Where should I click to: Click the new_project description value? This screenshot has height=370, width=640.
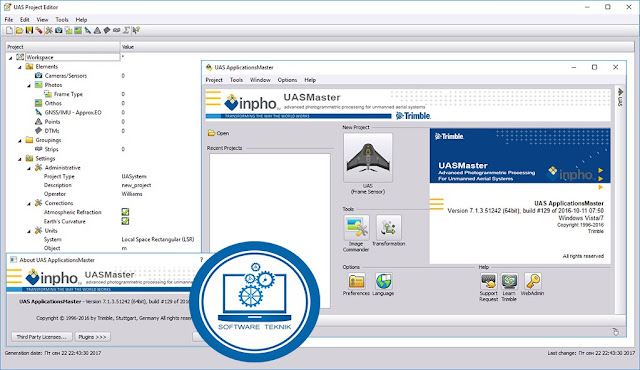click(136, 185)
